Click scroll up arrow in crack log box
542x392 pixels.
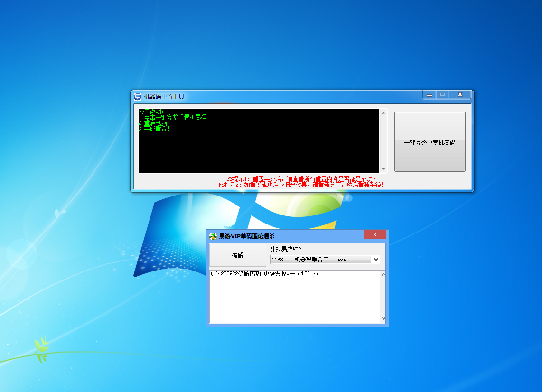point(383,274)
